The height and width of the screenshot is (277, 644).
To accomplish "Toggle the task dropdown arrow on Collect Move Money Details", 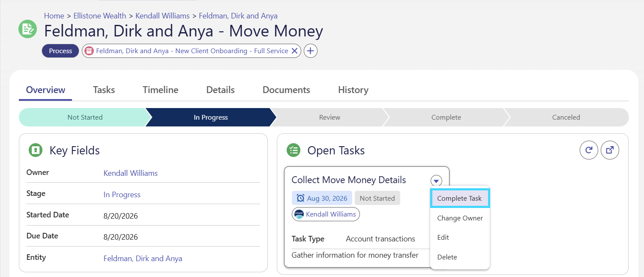I will (x=436, y=181).
